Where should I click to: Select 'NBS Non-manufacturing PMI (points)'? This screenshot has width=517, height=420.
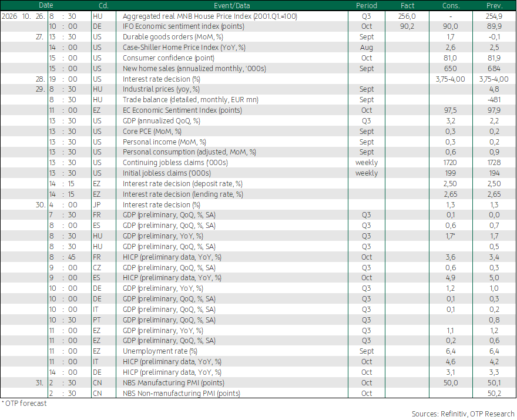point(182,394)
